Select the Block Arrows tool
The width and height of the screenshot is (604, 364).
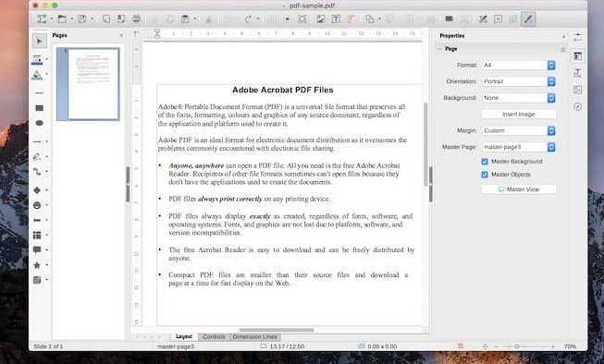tap(37, 220)
